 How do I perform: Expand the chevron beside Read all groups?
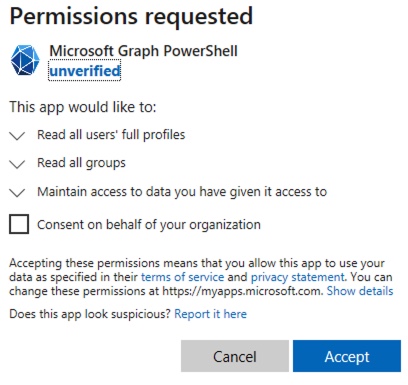coord(17,164)
